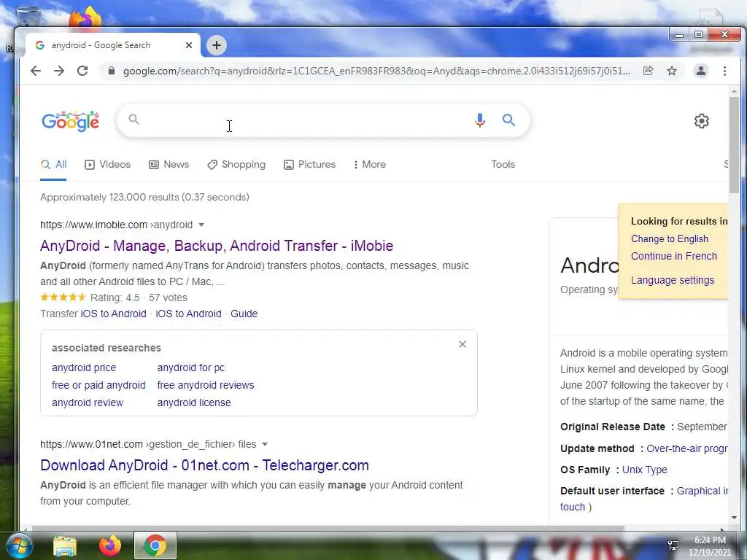
Task: Open Language settings link
Action: (673, 280)
